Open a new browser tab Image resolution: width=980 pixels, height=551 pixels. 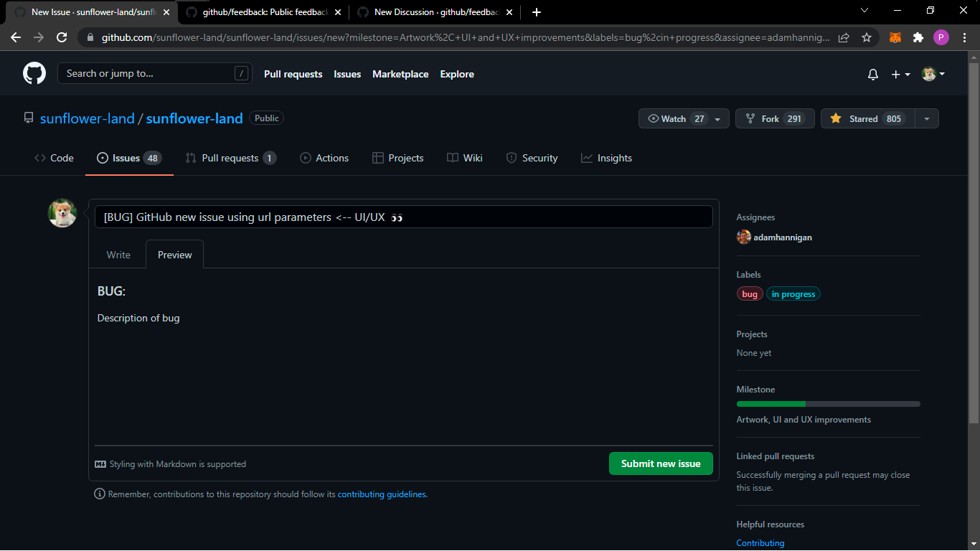click(x=537, y=12)
